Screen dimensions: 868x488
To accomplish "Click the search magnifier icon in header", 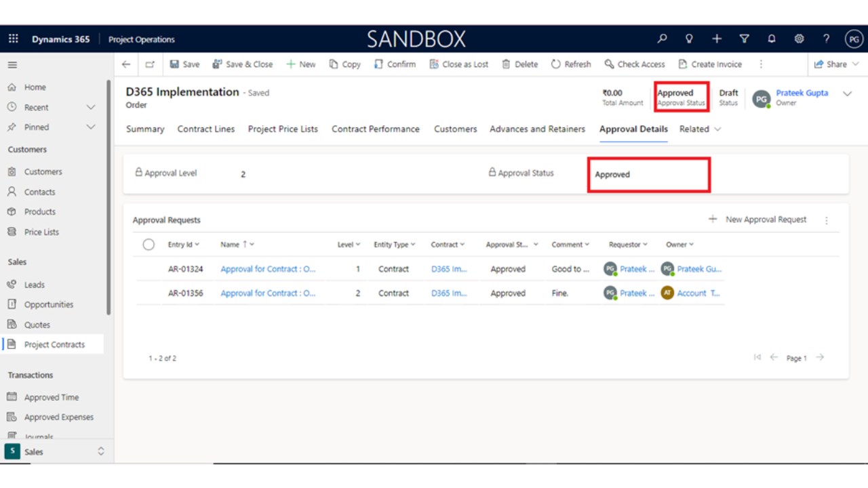I will tap(663, 39).
